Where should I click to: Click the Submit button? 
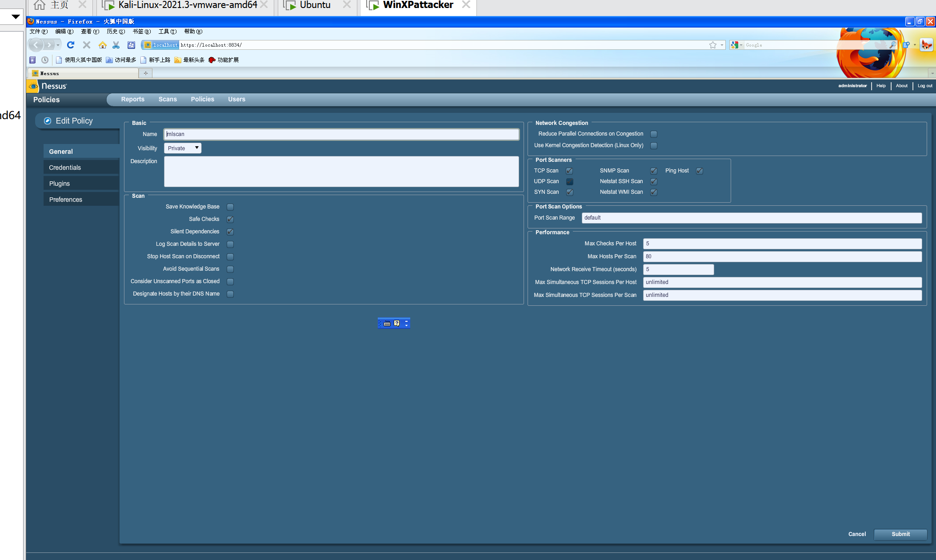tap(900, 533)
